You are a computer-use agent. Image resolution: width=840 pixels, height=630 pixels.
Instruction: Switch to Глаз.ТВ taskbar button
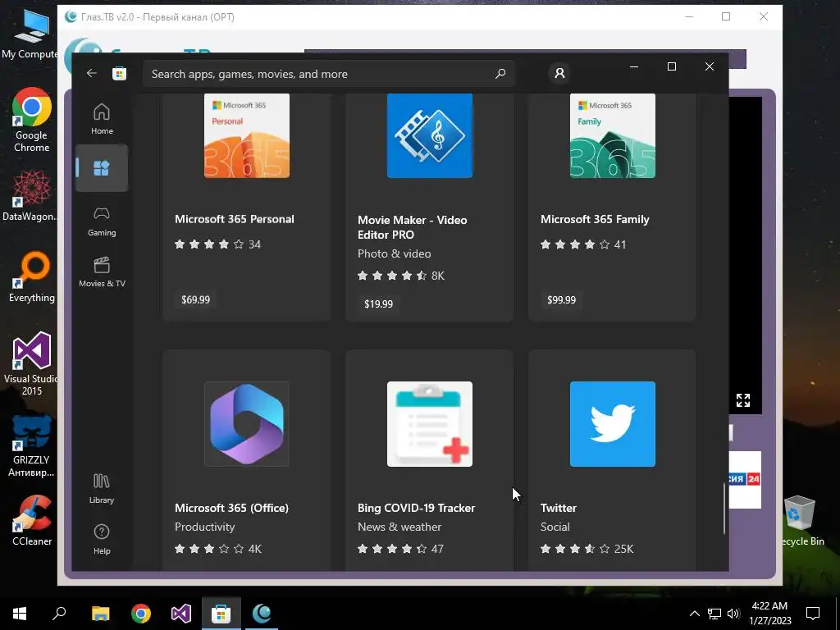pos(262,614)
